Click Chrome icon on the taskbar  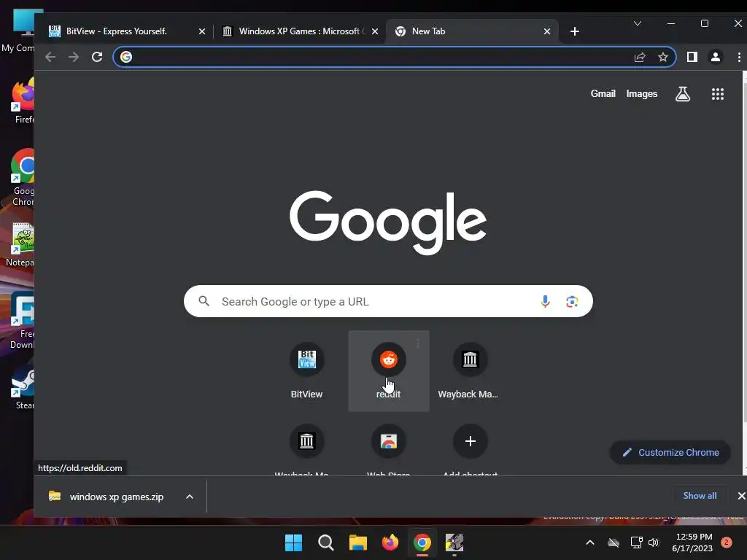[422, 542]
